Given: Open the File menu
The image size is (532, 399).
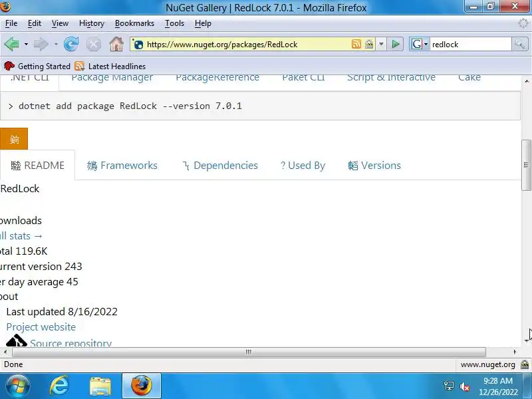Looking at the screenshot, I should click(11, 23).
